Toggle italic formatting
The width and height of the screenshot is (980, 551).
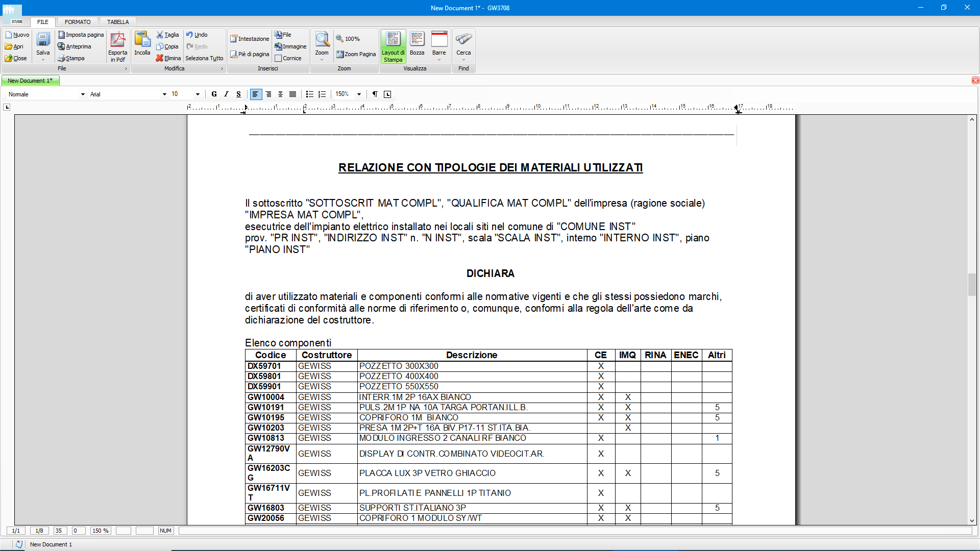click(x=226, y=94)
